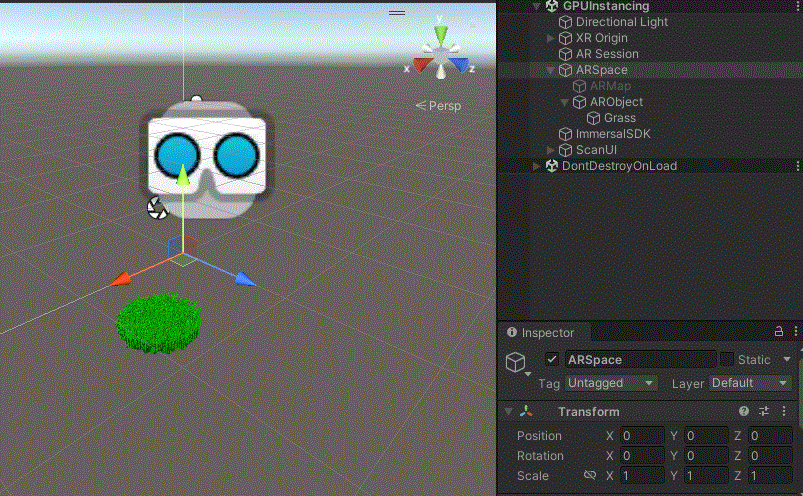Select the disabled ARMap object
The image size is (803, 496).
(610, 86)
